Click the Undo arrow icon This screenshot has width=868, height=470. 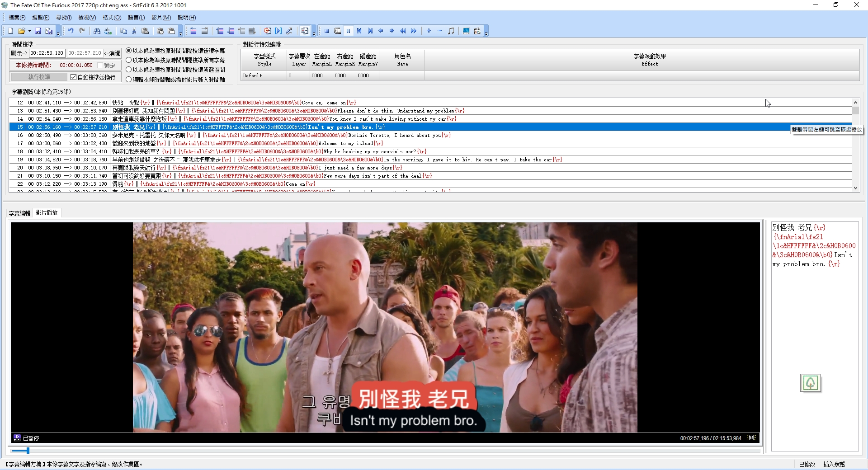[71, 31]
